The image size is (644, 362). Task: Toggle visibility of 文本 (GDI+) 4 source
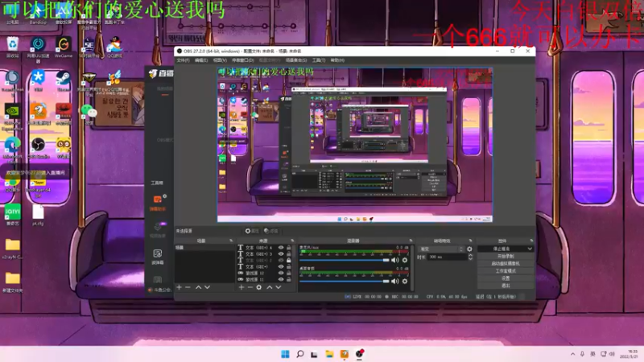pos(281,248)
